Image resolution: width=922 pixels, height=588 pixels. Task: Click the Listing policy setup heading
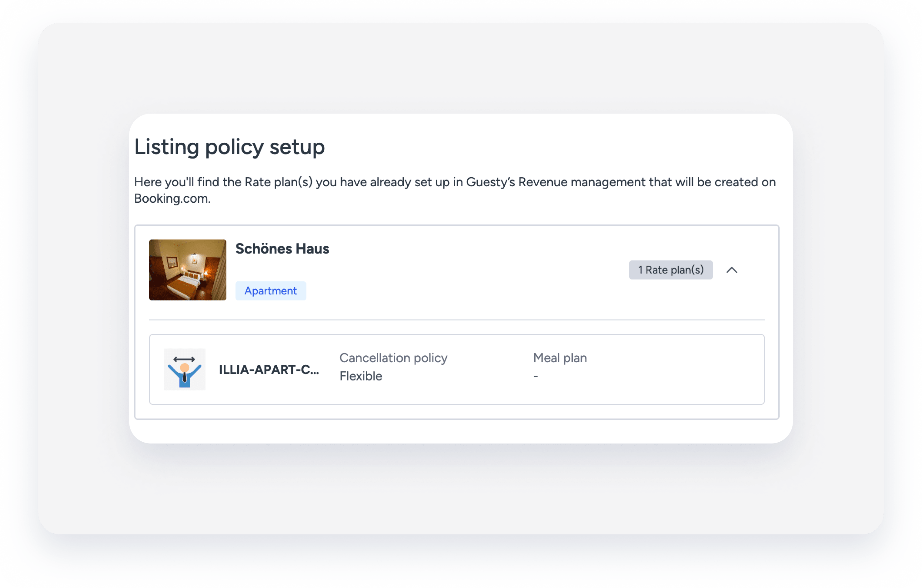pyautogui.click(x=229, y=147)
